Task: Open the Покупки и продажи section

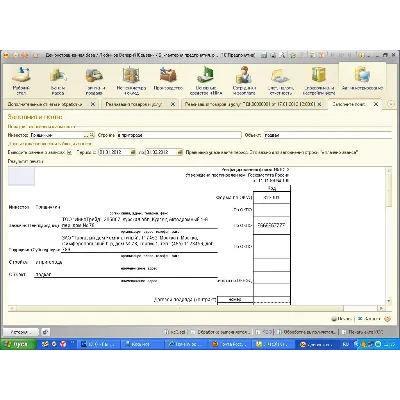Action: 94,80
